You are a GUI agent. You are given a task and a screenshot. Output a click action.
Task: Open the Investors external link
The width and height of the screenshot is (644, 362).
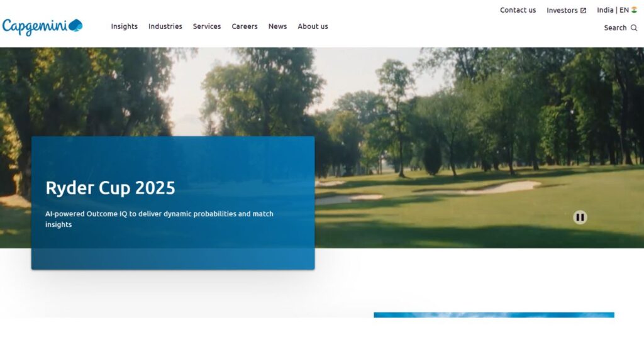point(566,10)
